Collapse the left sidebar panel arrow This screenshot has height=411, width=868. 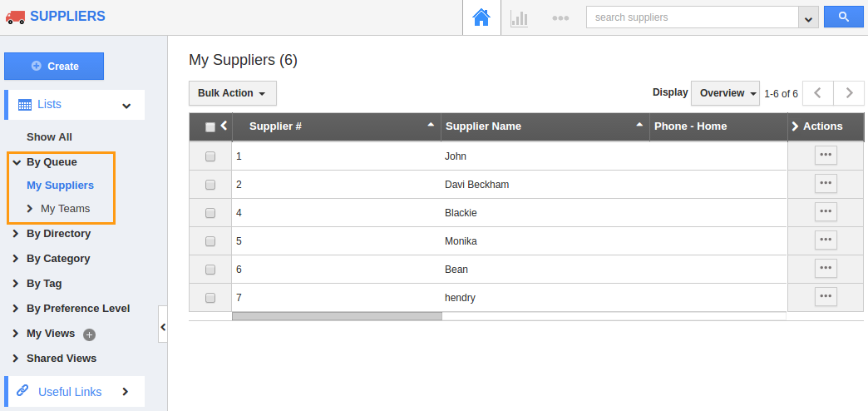click(x=163, y=327)
